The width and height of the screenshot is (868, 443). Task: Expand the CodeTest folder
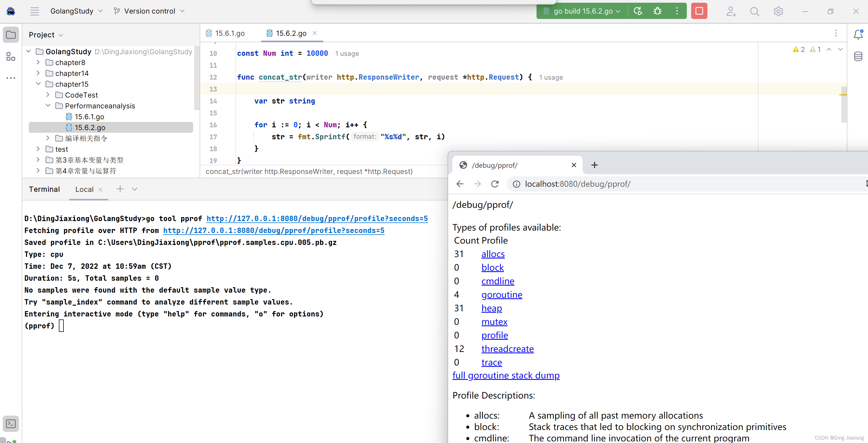point(48,95)
